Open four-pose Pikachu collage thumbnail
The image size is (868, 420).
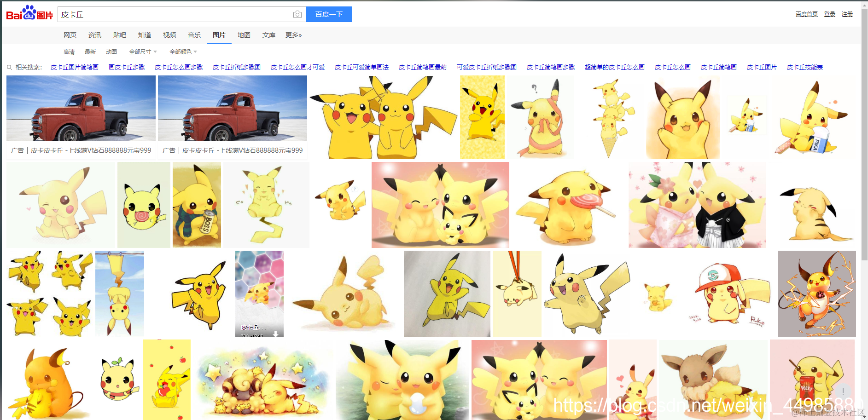pos(50,294)
